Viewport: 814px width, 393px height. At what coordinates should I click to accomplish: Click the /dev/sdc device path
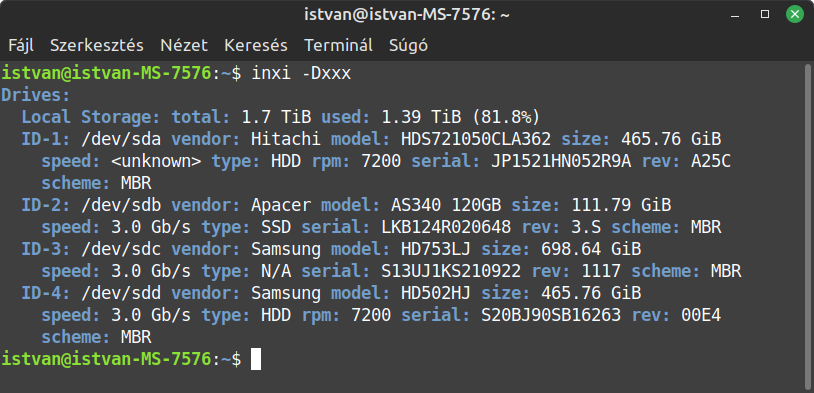coord(121,249)
